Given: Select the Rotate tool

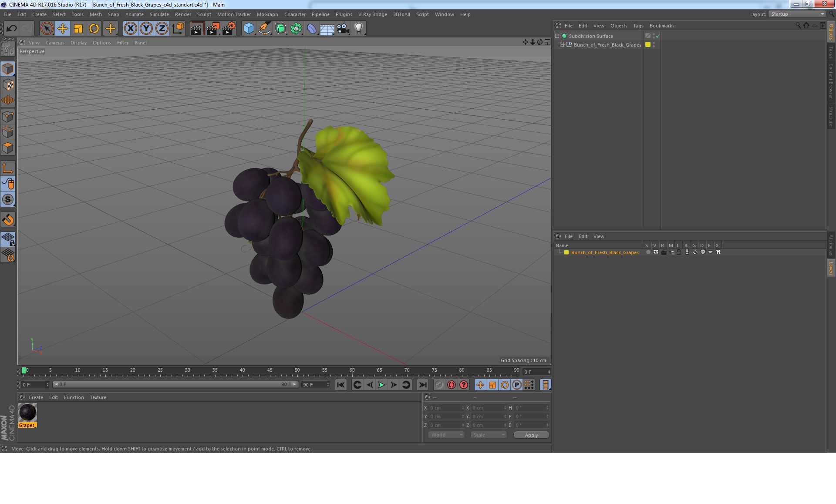Looking at the screenshot, I should (x=94, y=29).
